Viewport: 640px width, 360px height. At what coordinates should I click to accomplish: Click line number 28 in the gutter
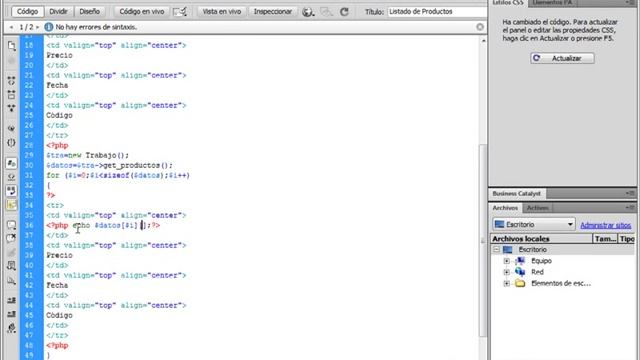(x=29, y=145)
